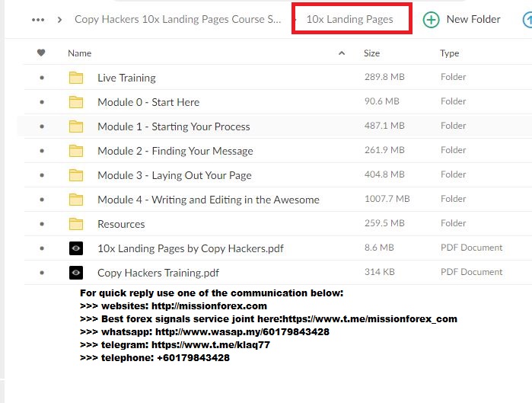Preview Copy Hackers Training.pdf eye icon
The image size is (532, 403).
point(76,273)
